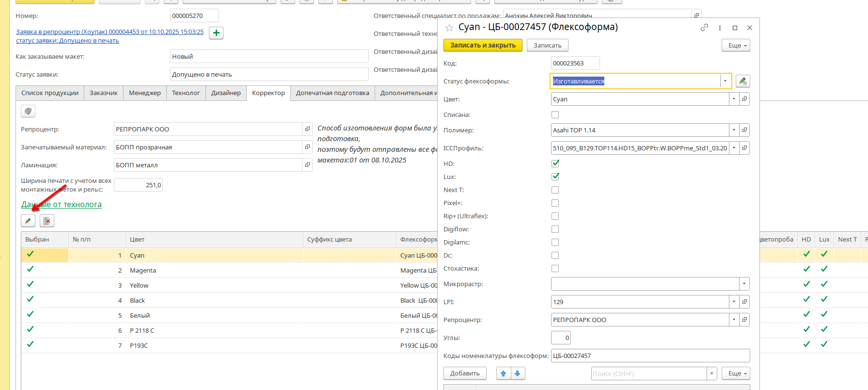Screen dimensions: 868x390
Task: Click the status edit icon beside Статус флексоформы
Action: point(742,81)
